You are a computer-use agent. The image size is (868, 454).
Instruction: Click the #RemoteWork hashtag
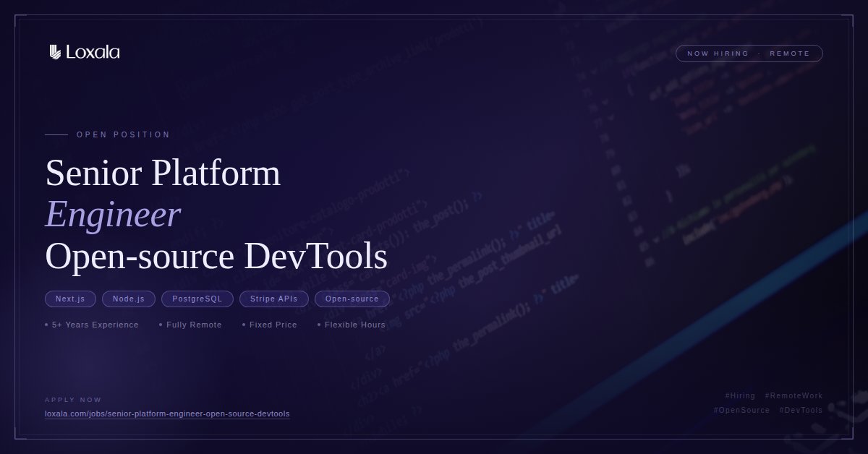coord(793,395)
